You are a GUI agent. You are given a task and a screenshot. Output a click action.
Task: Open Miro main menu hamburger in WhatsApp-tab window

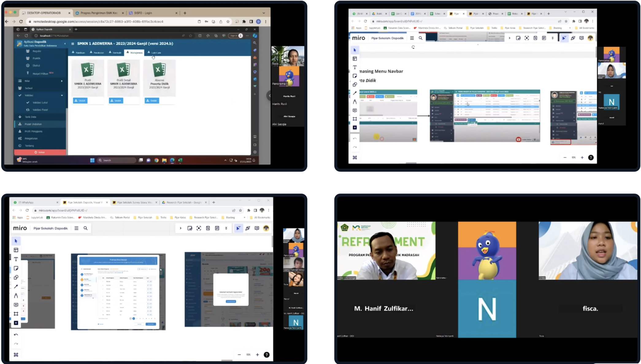[x=76, y=228]
